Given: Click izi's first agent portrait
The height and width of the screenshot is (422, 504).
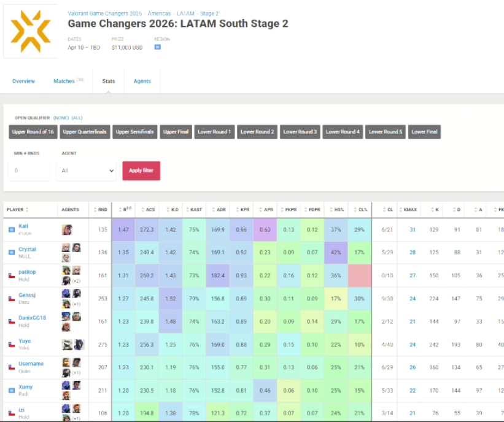Looking at the screenshot, I should (x=66, y=409).
